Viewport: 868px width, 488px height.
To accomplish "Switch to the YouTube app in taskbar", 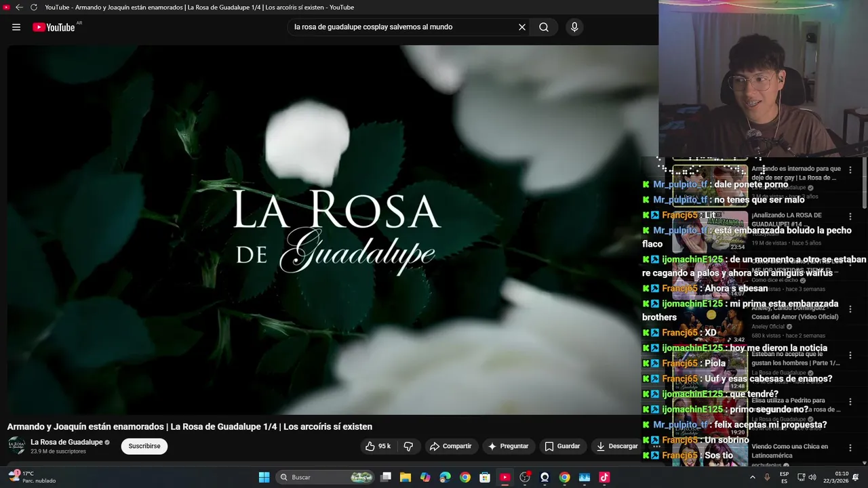I will point(505,477).
